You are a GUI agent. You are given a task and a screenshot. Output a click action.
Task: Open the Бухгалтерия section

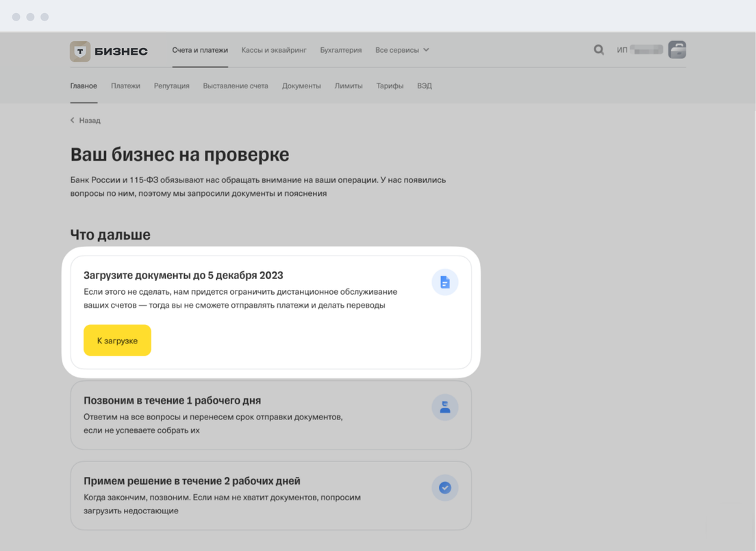coord(340,50)
